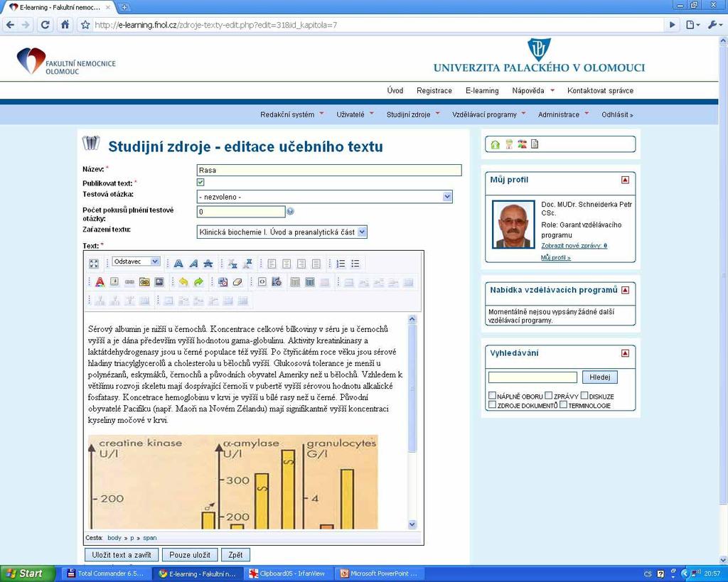Screen dimensions: 728x582
Task: Collapse Nabídka vzdělávacích programů panel
Action: 625,290
